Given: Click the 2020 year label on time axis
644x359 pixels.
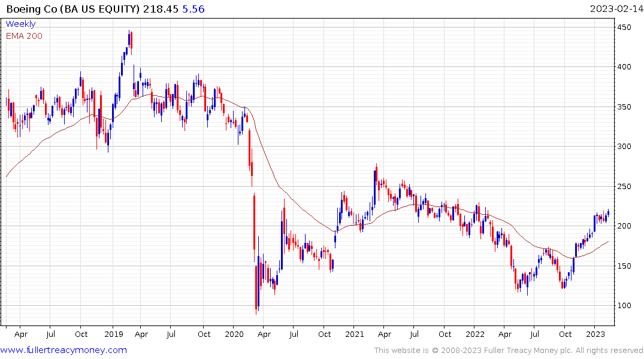Looking at the screenshot, I should point(234,334).
